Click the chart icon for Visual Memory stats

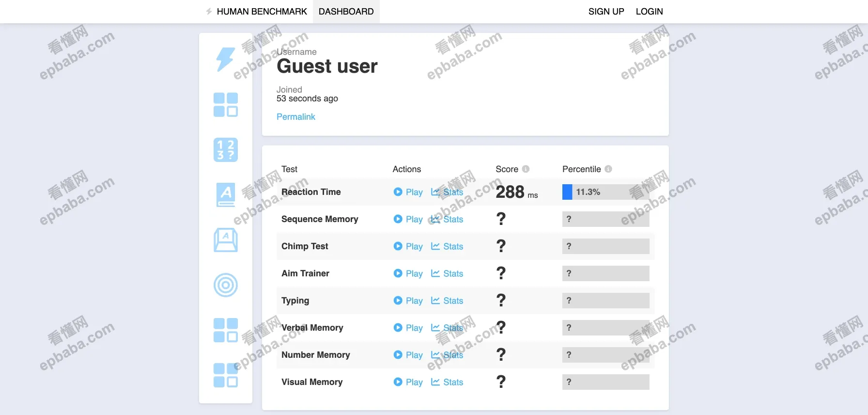(x=435, y=382)
